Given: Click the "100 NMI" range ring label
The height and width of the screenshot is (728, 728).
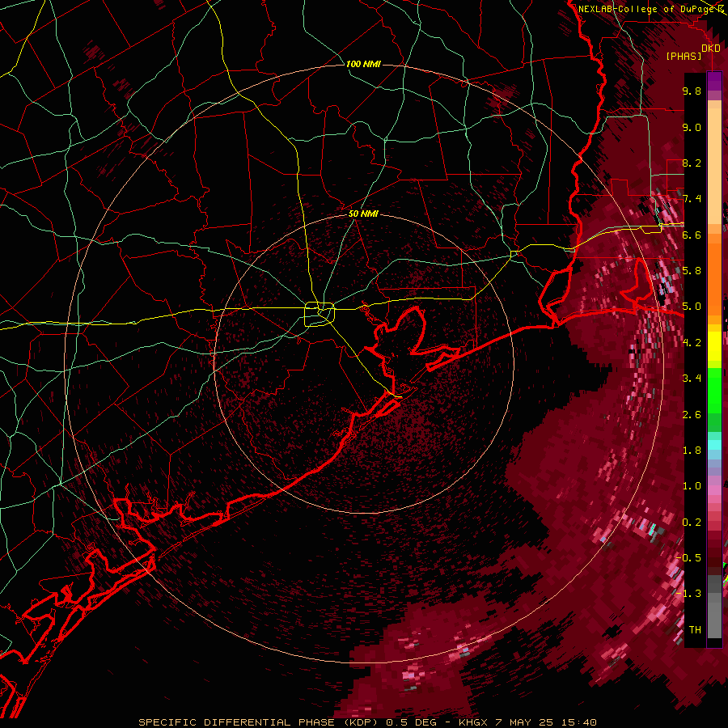Looking at the screenshot, I should pos(363,64).
